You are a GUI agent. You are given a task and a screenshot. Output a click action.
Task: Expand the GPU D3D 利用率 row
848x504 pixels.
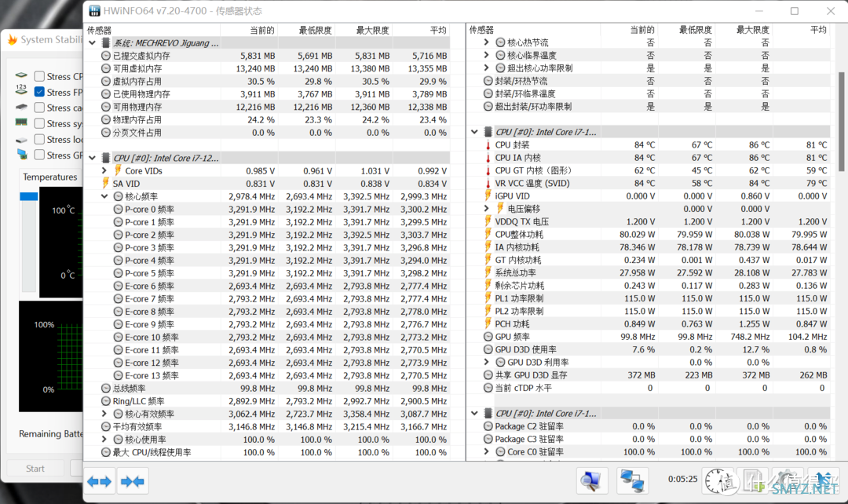[x=486, y=362]
